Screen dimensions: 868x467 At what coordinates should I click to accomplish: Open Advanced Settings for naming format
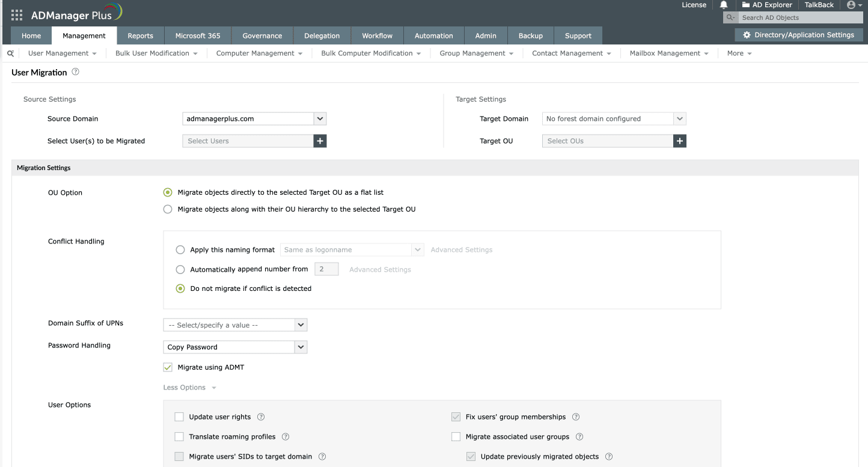tap(462, 250)
